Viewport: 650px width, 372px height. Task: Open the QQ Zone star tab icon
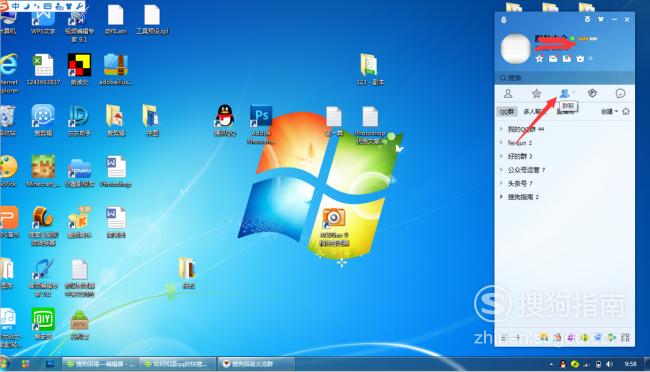(x=536, y=94)
